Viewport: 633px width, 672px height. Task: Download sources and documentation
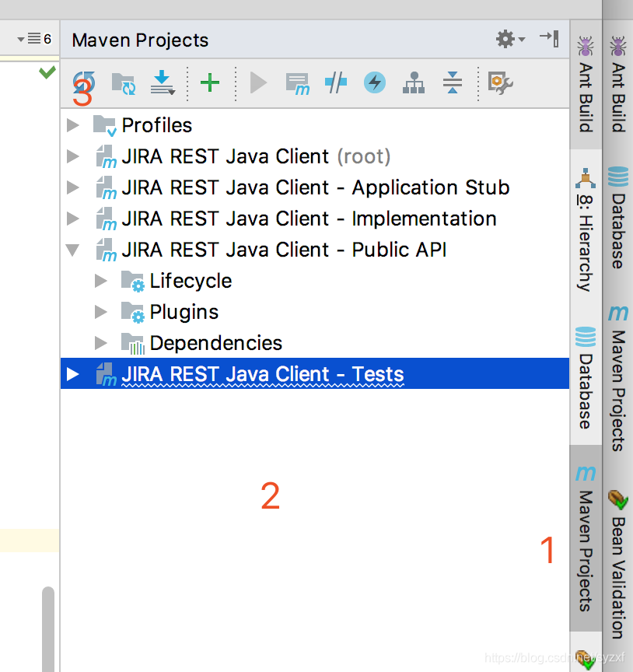(x=163, y=83)
